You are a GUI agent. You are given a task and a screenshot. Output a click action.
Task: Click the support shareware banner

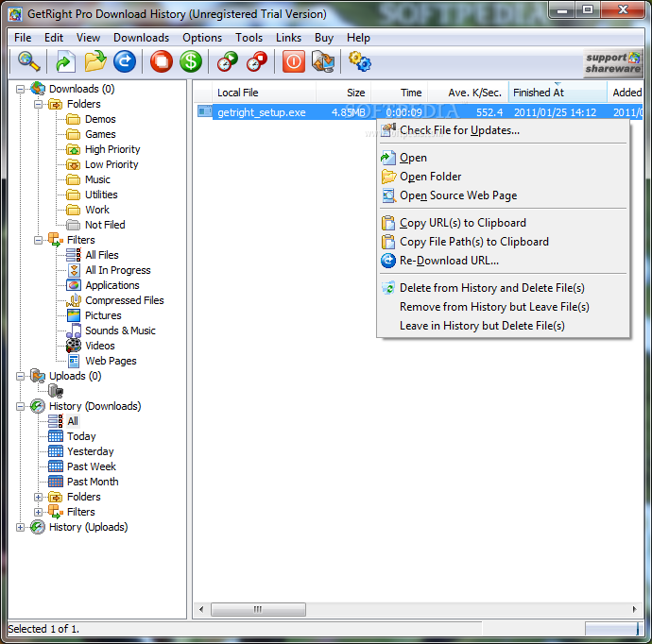tap(613, 62)
